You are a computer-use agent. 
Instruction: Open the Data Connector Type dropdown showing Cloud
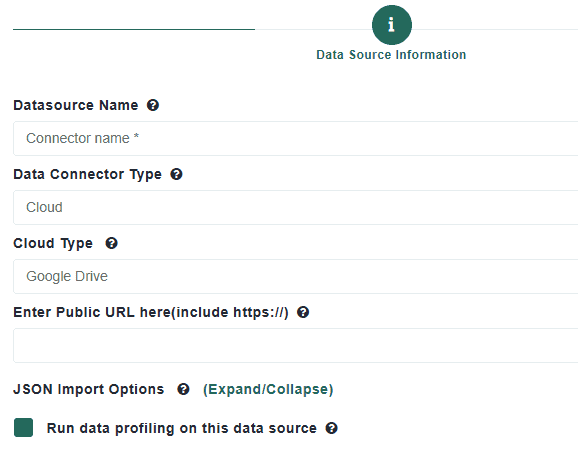296,207
